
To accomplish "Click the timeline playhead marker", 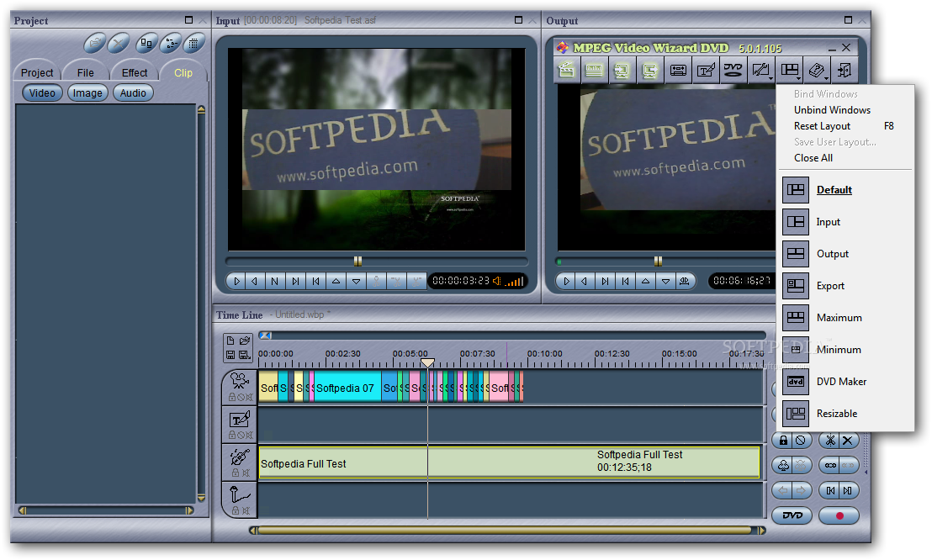I will (427, 362).
